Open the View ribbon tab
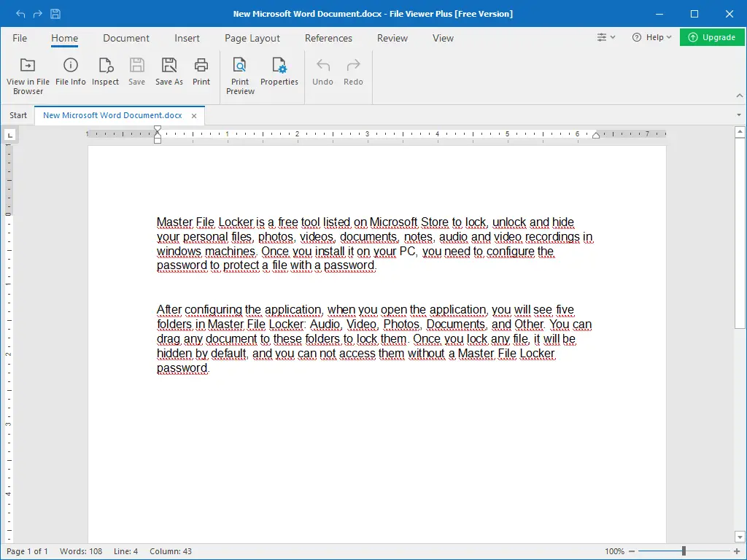This screenshot has height=560, width=747. [x=443, y=38]
